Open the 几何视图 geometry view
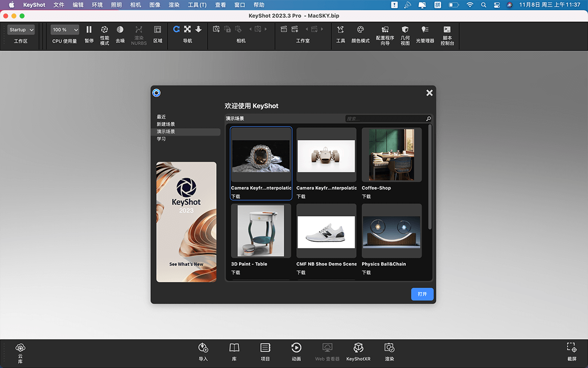 (x=405, y=30)
